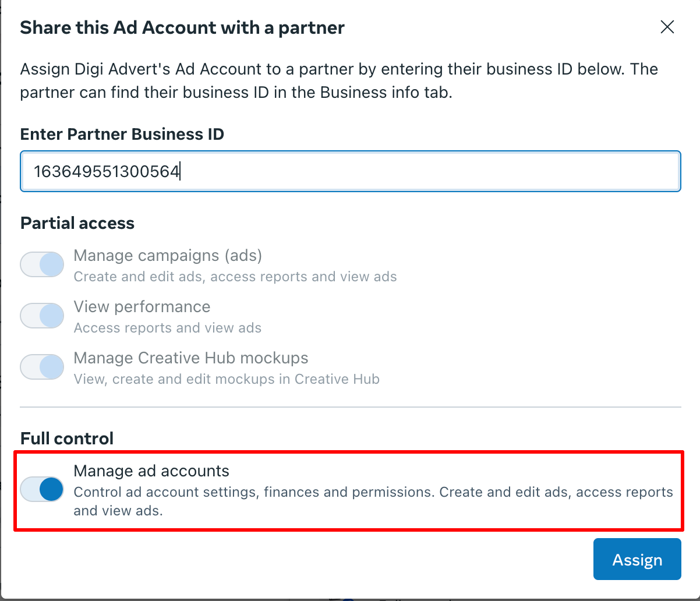
Task: Enable the Manage campaigns (ads) toggle
Action: tap(41, 264)
